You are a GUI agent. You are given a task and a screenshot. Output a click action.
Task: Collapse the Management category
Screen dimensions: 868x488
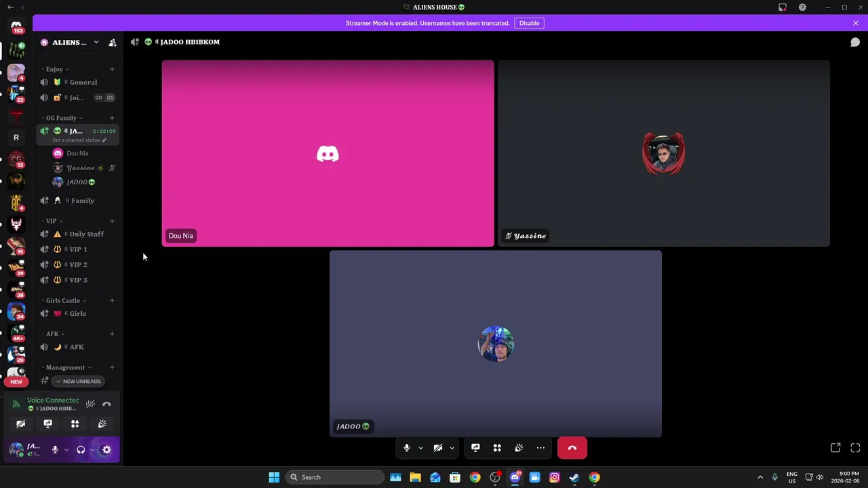[x=68, y=367]
